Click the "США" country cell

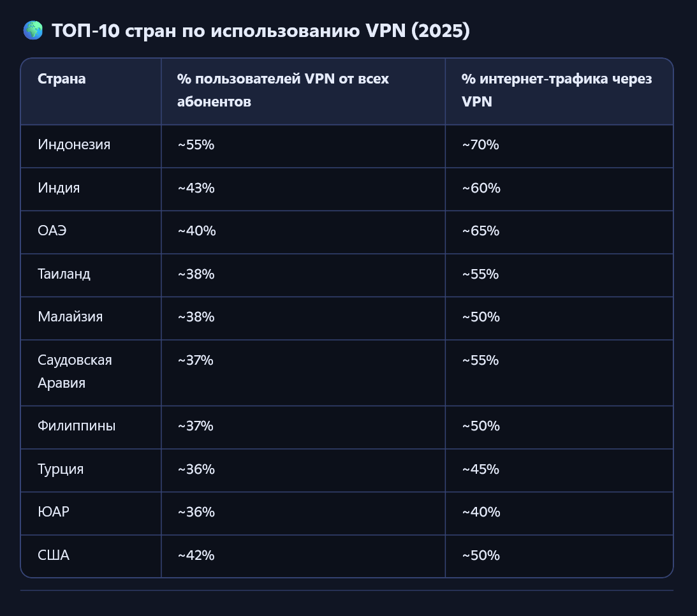(54, 555)
